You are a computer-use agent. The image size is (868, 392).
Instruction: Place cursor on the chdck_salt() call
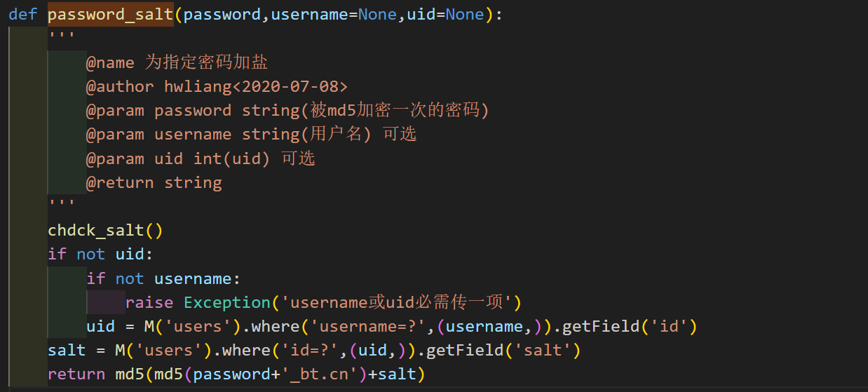(x=105, y=230)
